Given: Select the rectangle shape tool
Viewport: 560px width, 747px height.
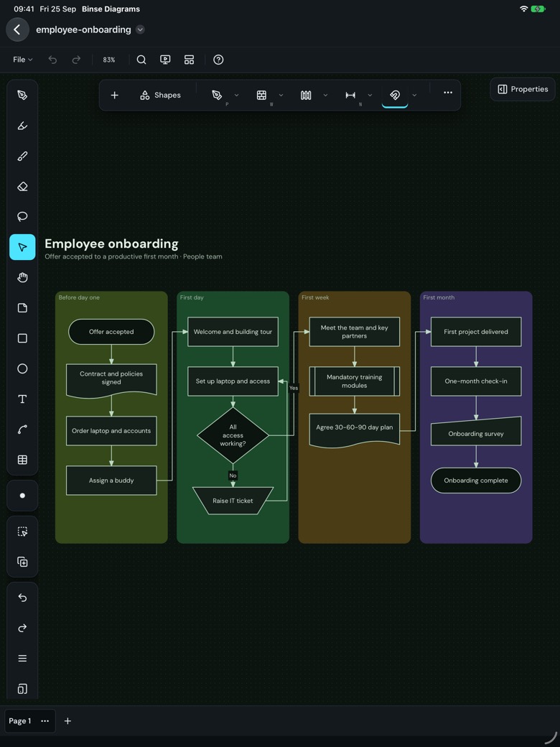Looking at the screenshot, I should coord(22,338).
